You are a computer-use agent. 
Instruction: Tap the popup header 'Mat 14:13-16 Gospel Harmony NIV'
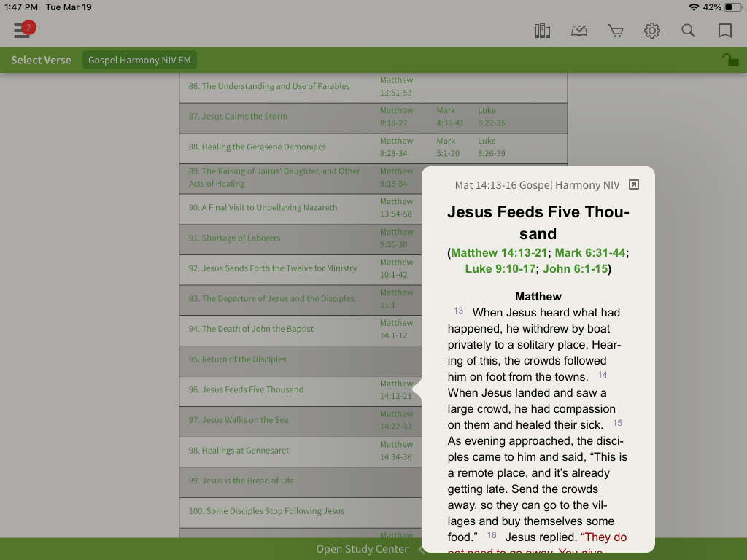[x=537, y=185]
